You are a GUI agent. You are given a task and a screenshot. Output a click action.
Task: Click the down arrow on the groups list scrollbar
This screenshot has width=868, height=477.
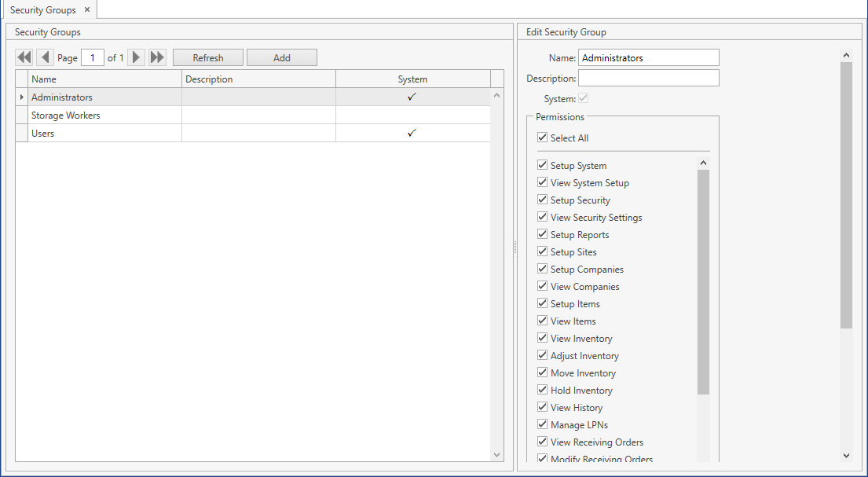[496, 454]
